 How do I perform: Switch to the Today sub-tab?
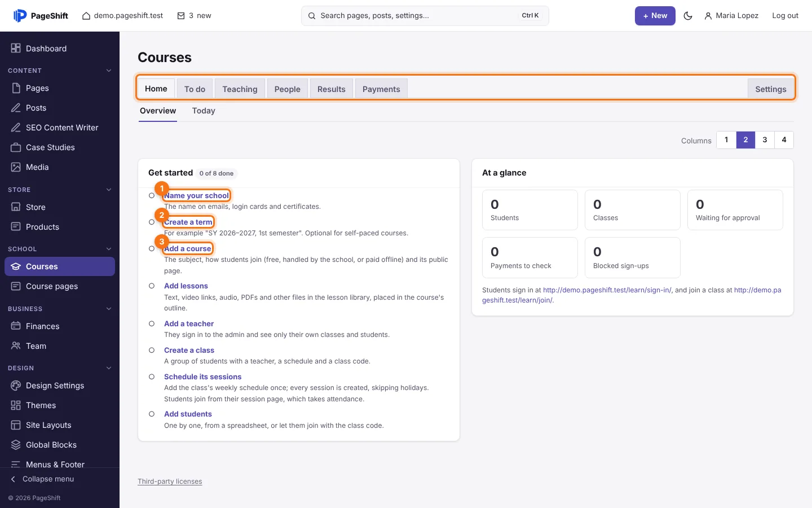(204, 111)
